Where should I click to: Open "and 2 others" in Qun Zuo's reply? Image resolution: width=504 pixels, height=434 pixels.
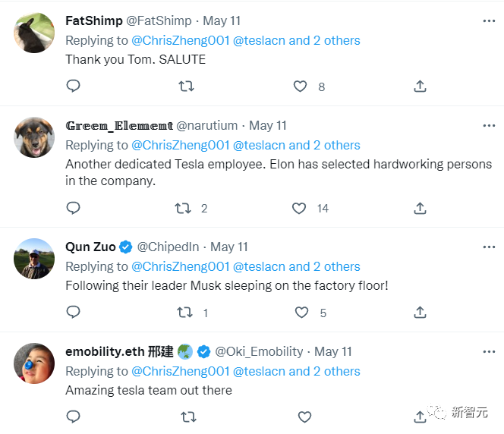(x=324, y=266)
